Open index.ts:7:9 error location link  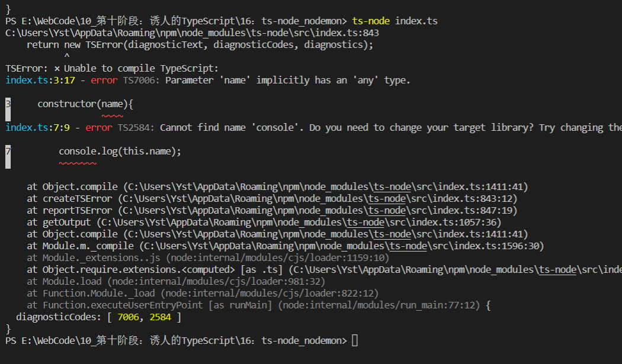click(x=37, y=128)
